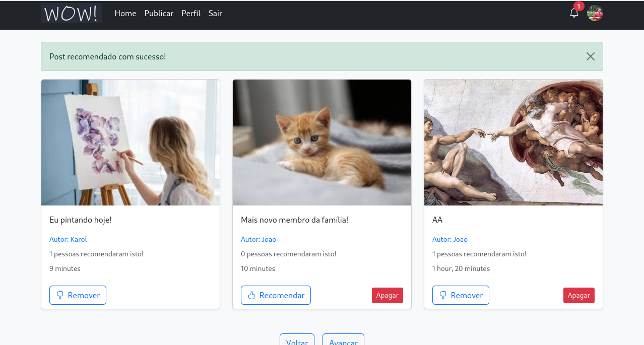644x345 pixels.
Task: Click the recommendation count on Karol's post
Action: point(96,254)
